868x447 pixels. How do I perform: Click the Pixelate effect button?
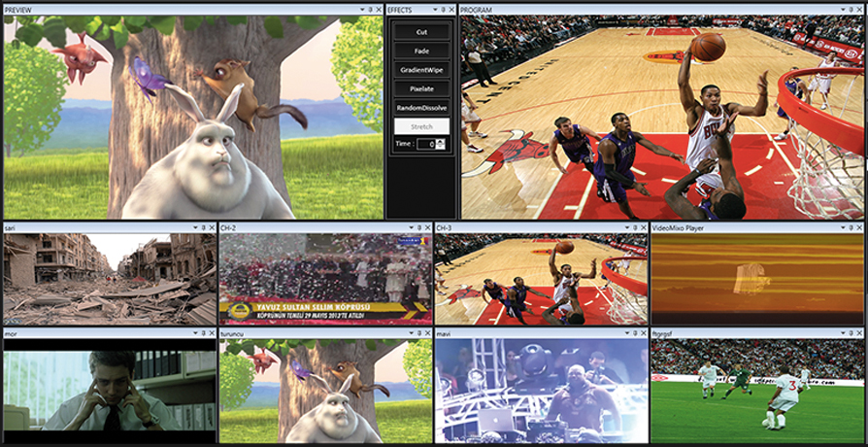[421, 88]
